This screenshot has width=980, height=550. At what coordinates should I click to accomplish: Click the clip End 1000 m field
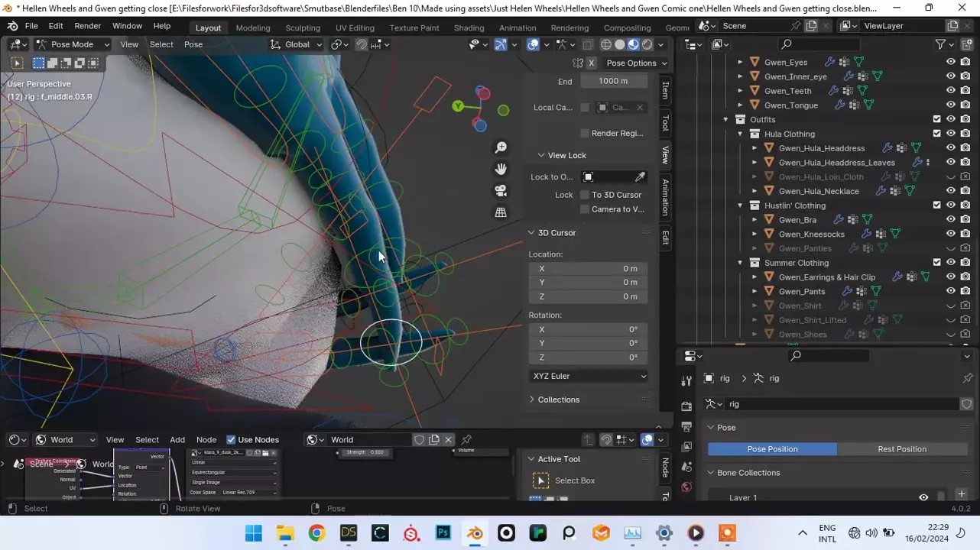pyautogui.click(x=613, y=81)
